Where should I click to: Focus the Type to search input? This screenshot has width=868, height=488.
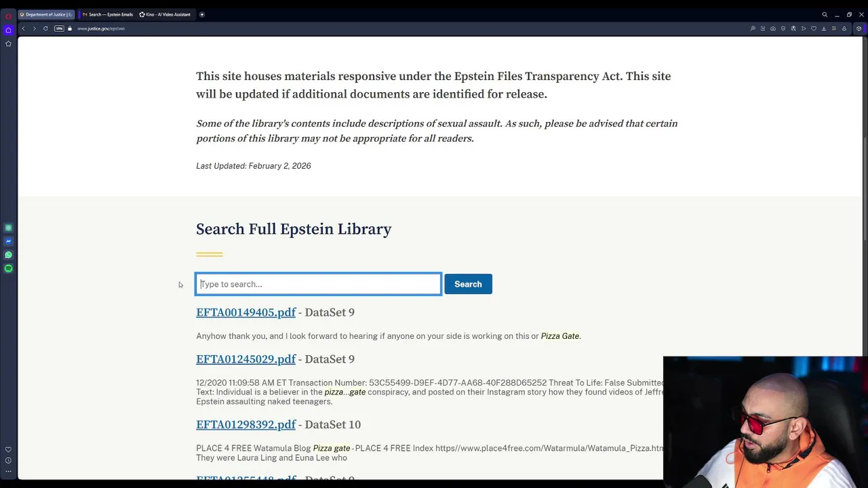[x=319, y=284]
